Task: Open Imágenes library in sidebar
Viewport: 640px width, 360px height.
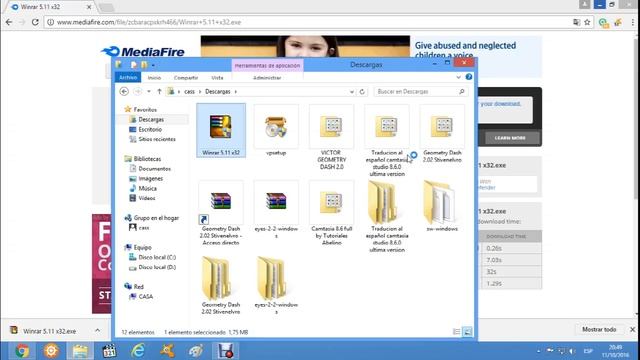Action: (x=150, y=178)
